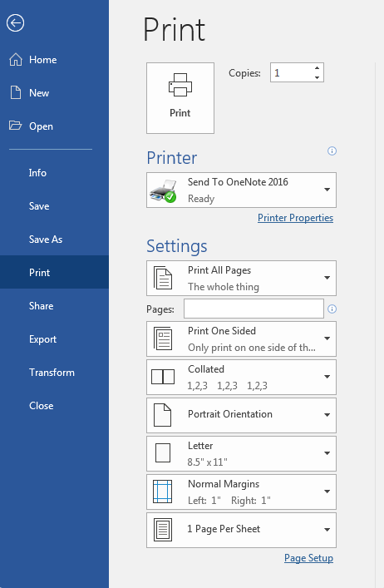This screenshot has height=588, width=384.
Task: Click the Home house icon
Action: pos(16,60)
